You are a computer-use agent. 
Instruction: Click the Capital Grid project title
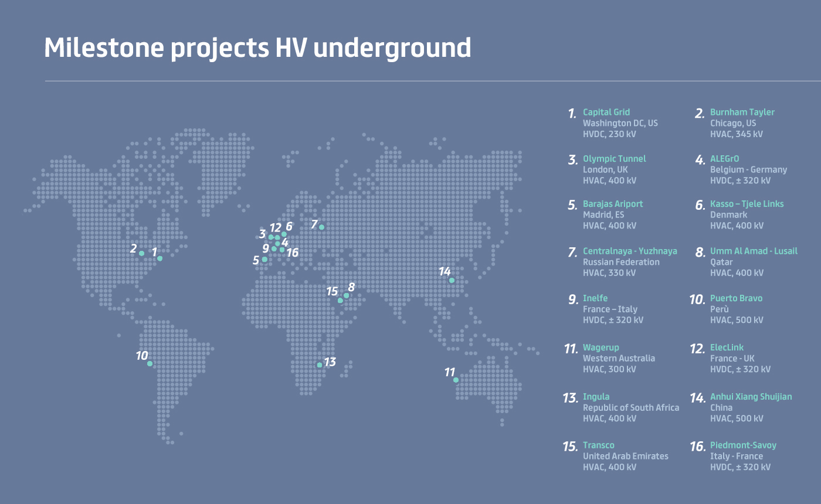(x=606, y=112)
